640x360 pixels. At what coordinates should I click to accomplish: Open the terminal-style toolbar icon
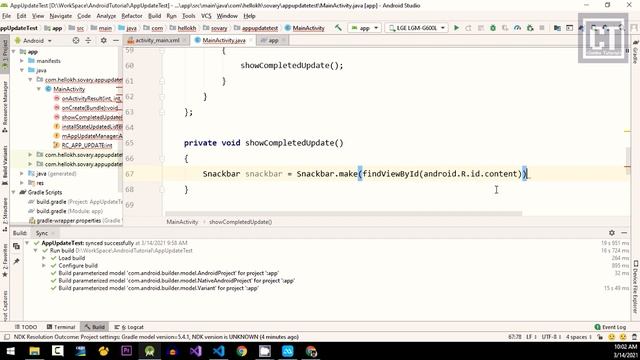tap(569, 28)
